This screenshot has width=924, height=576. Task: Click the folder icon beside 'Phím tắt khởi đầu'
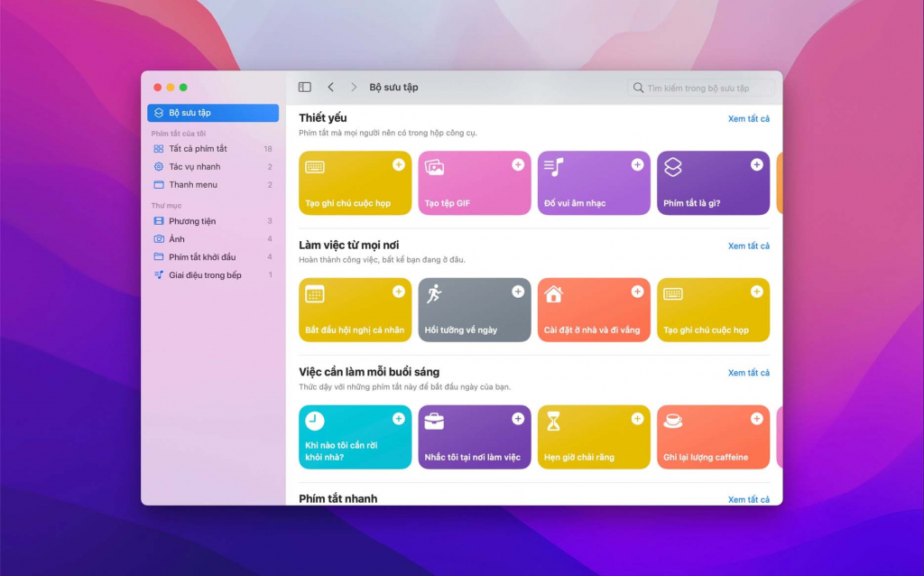coord(159,257)
